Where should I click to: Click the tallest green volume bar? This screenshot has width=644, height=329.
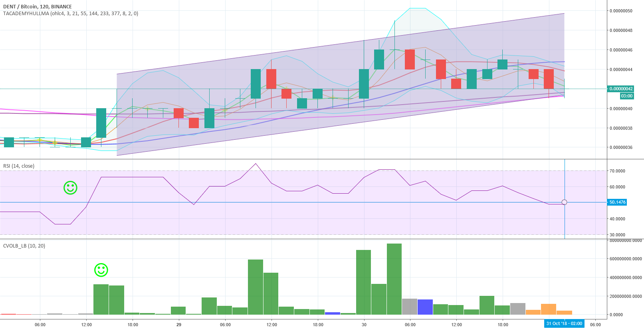pos(394,279)
